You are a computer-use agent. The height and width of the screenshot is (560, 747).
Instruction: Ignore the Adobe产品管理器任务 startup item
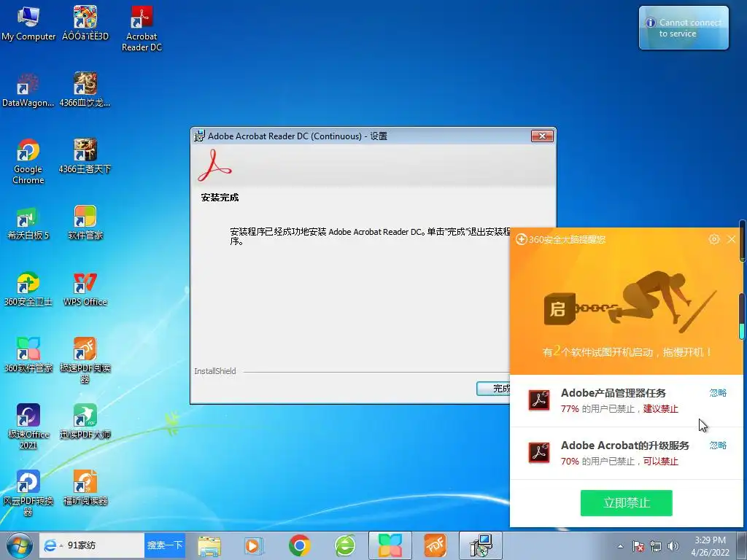point(718,393)
